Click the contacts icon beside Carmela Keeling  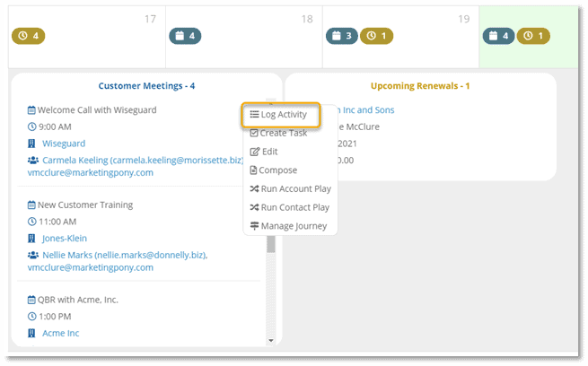(x=32, y=160)
